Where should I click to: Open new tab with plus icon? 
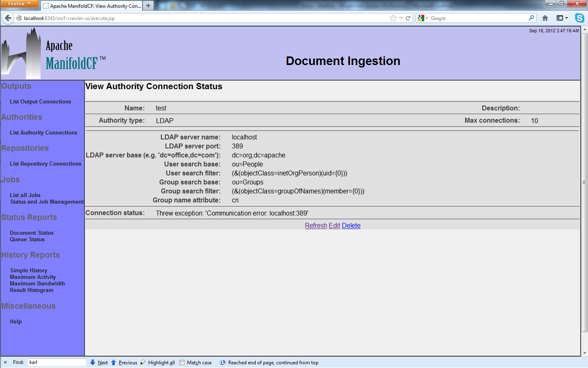pyautogui.click(x=148, y=6)
